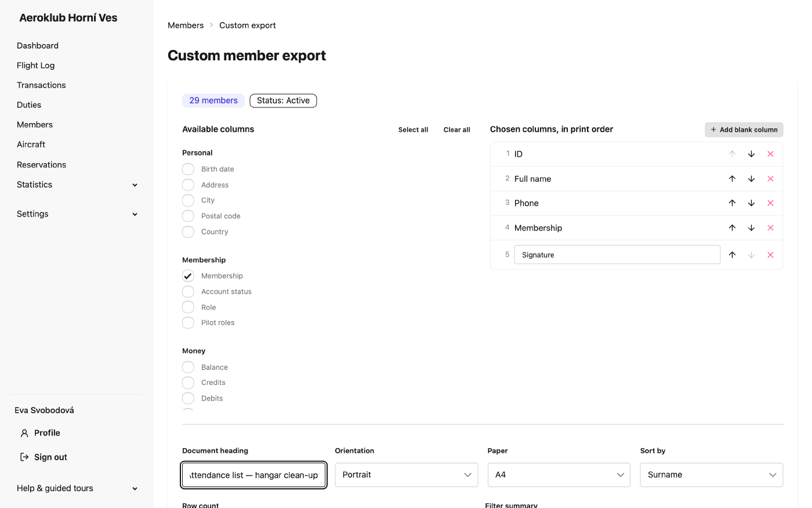The height and width of the screenshot is (508, 812).
Task: Open Transactions in the sidebar
Action: click(x=41, y=85)
